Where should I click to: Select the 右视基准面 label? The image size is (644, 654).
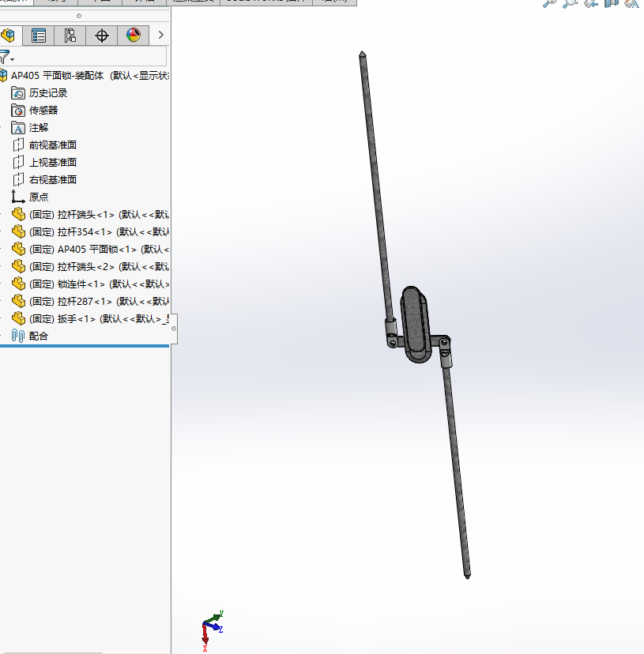pos(53,180)
